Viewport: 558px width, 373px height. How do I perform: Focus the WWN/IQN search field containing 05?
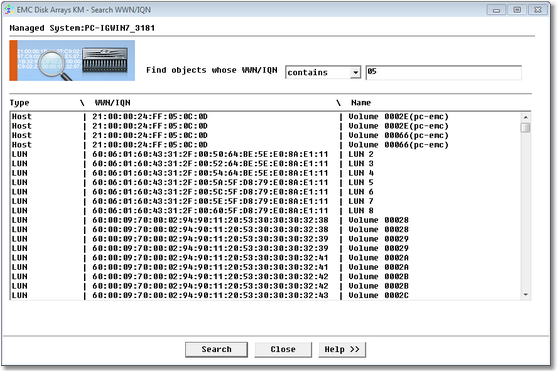(444, 72)
